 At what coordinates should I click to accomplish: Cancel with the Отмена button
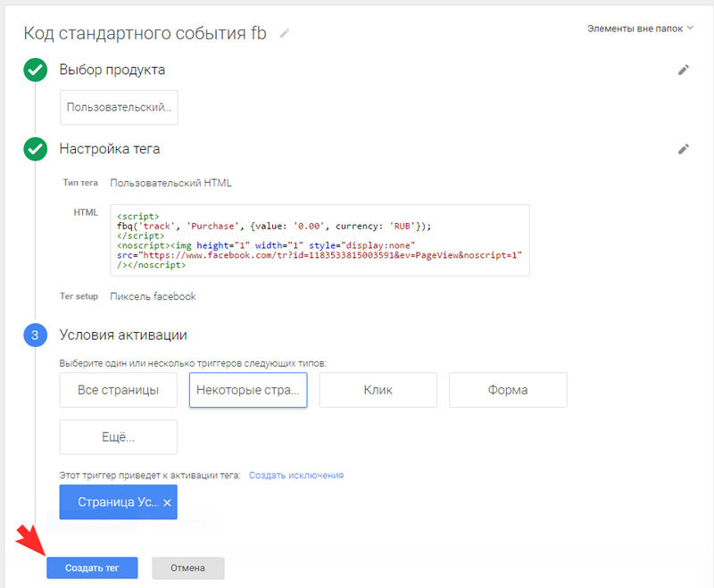pos(188,568)
